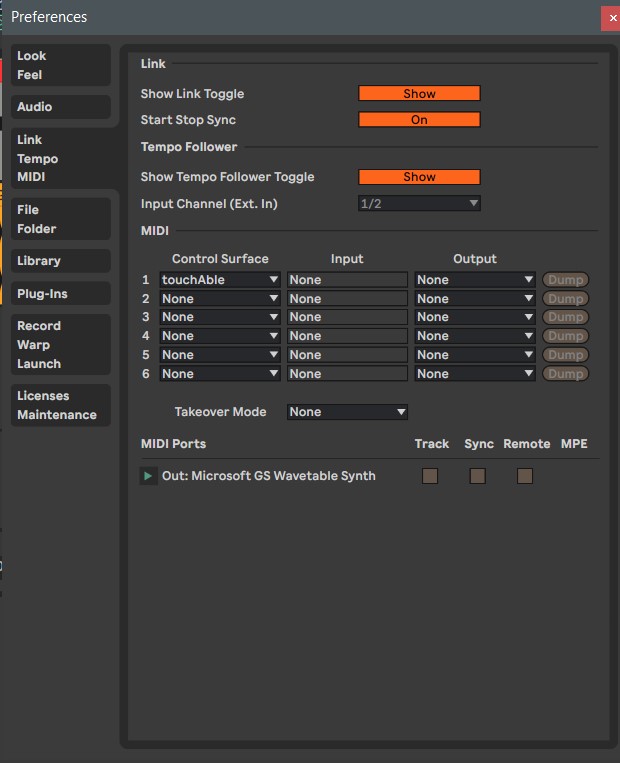Click the Input field for row 2

click(x=347, y=299)
